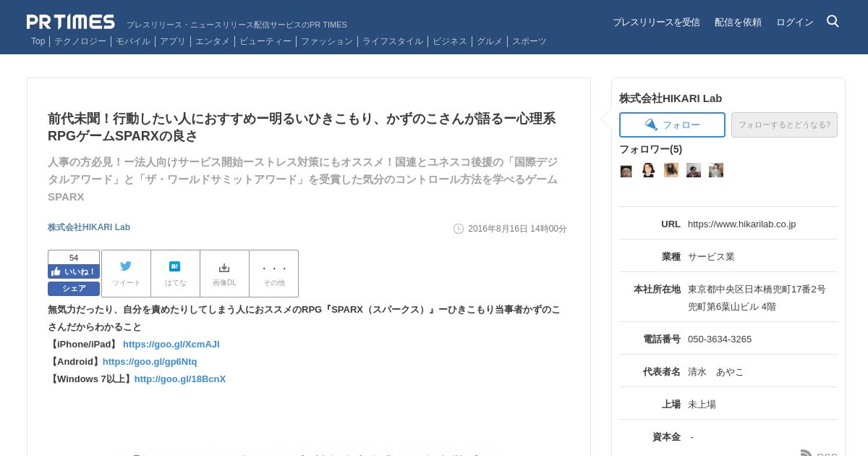868x456 pixels.
Task: Click the Hatena bookmark button
Action: (175, 274)
